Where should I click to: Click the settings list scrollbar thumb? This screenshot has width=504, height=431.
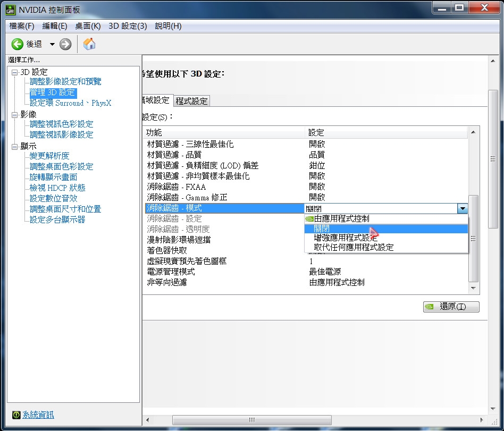coord(473,239)
